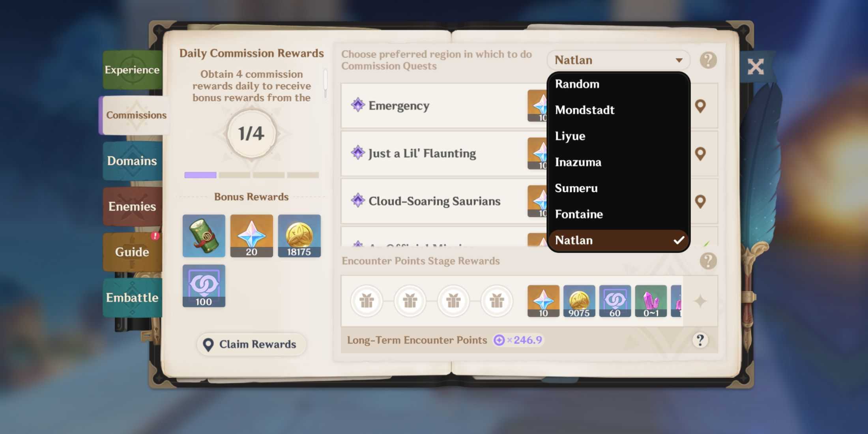Image resolution: width=868 pixels, height=434 pixels.
Task: Click the Guide tab icon
Action: 131,251
